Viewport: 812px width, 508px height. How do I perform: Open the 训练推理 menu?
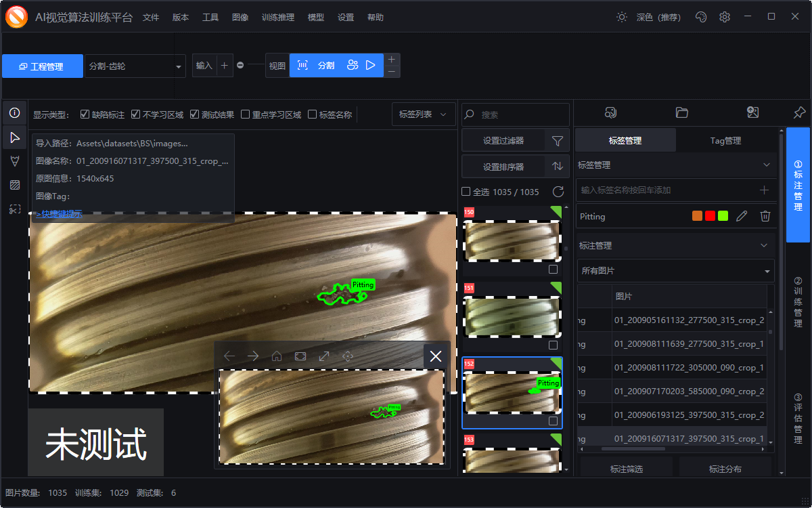pyautogui.click(x=278, y=18)
